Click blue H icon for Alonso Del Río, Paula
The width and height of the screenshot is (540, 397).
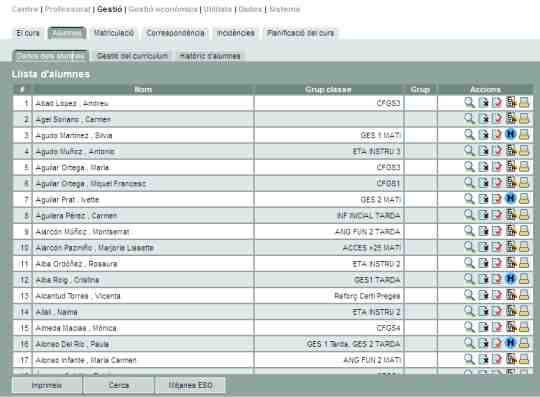(510, 343)
